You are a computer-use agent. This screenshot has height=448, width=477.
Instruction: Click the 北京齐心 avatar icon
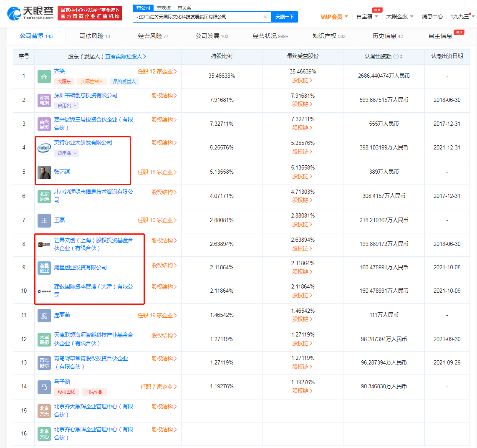pos(44,434)
